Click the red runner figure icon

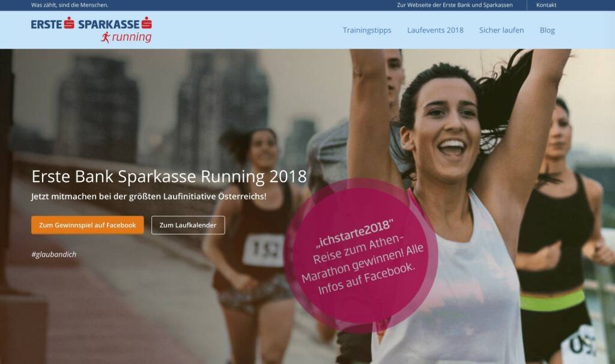106,37
